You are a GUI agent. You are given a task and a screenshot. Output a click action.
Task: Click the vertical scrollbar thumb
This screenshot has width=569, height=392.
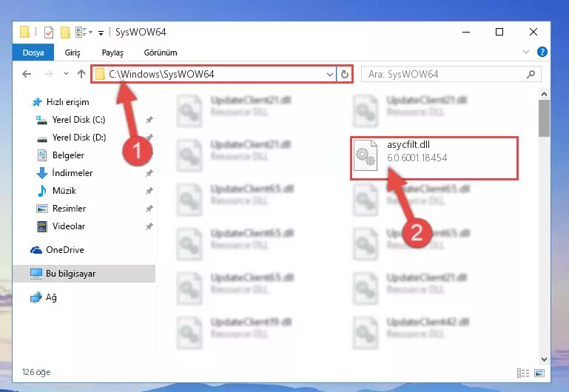(544, 118)
